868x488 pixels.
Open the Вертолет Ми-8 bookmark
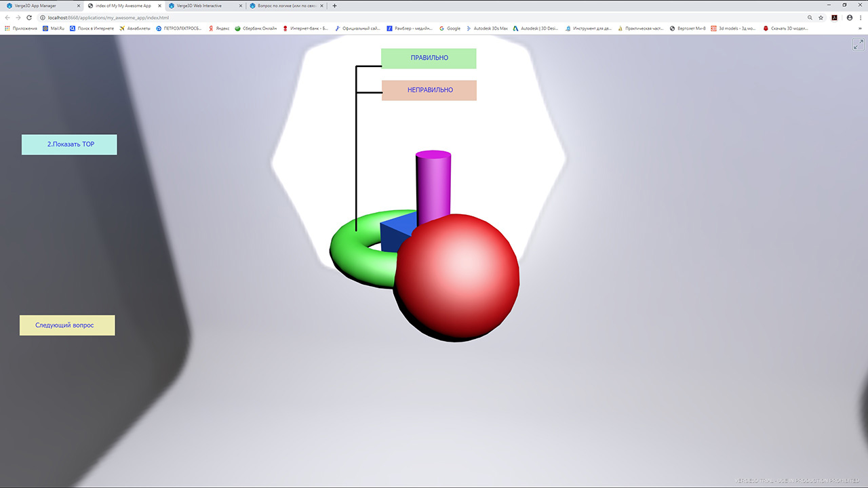[688, 28]
